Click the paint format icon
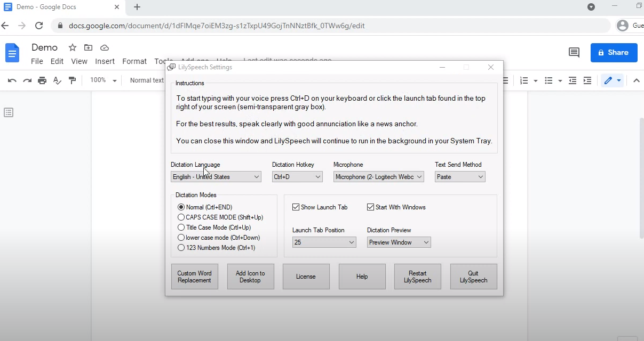The width and height of the screenshot is (644, 341). 72,80
